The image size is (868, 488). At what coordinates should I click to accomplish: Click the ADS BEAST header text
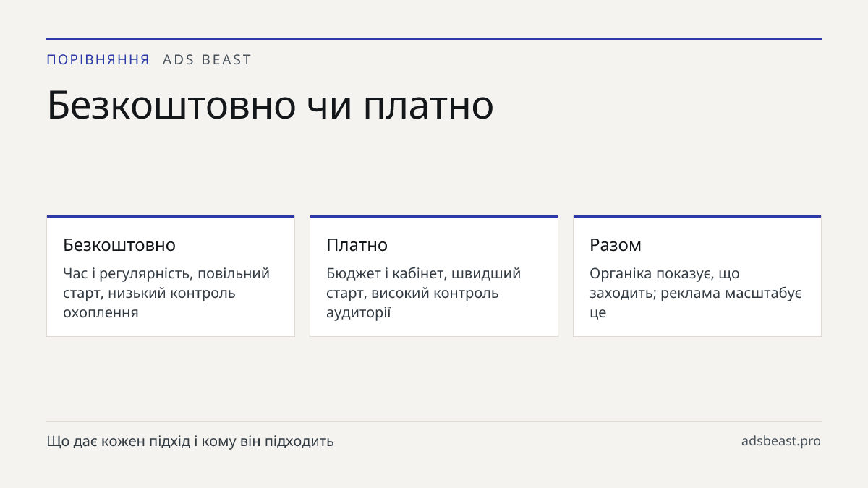pyautogui.click(x=207, y=60)
